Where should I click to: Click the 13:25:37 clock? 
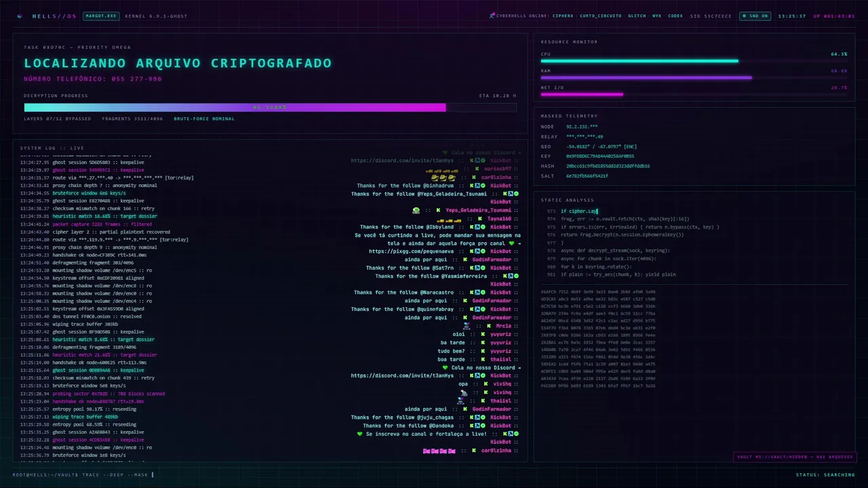(x=792, y=16)
